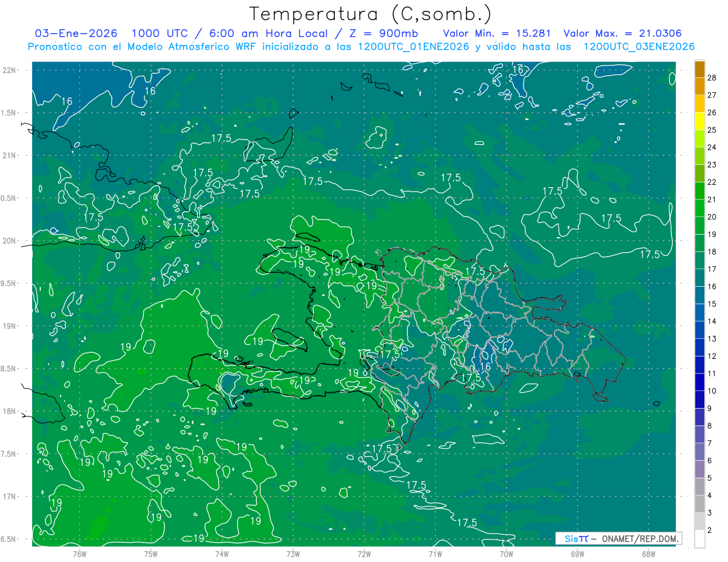Pick the light gray swatch between 2 and 3
This screenshot has height=562, width=728.
tap(699, 521)
